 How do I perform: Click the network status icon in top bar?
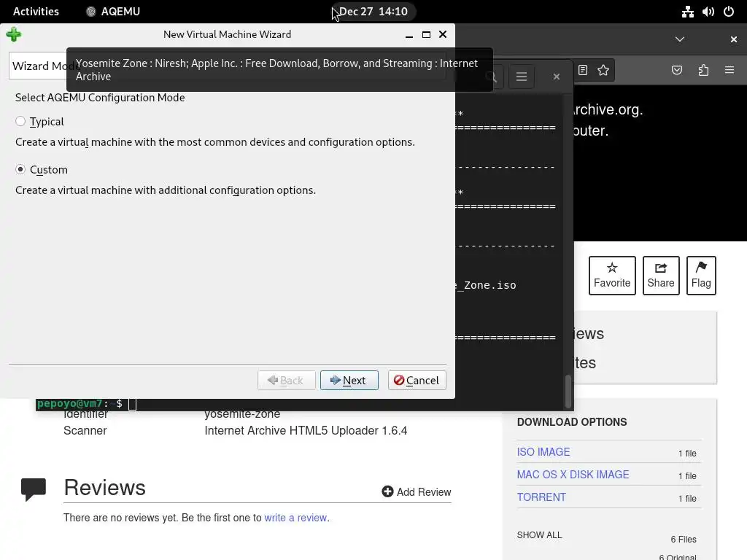687,12
